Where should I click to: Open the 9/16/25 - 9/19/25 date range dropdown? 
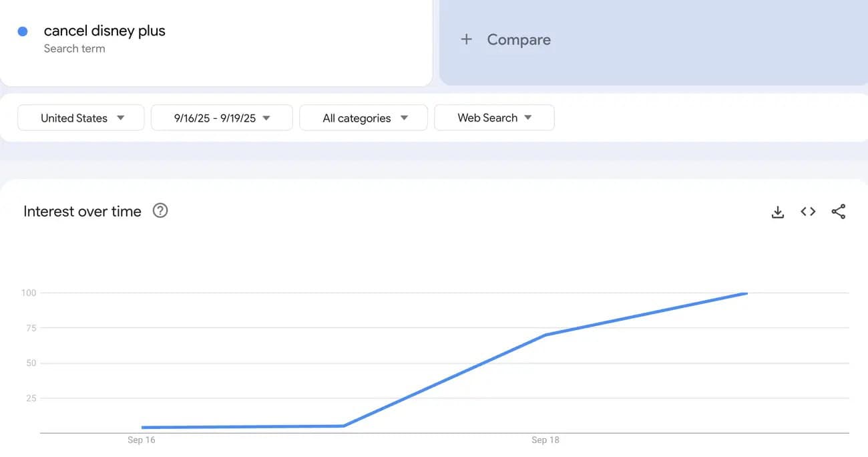click(222, 118)
